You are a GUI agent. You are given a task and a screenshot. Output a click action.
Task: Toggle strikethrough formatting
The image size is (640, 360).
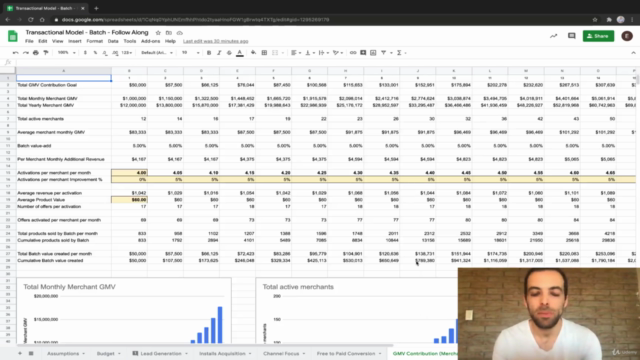[x=229, y=53]
